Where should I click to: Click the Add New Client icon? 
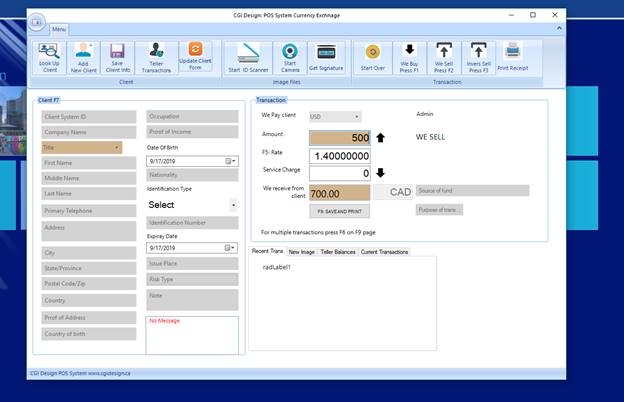84,57
